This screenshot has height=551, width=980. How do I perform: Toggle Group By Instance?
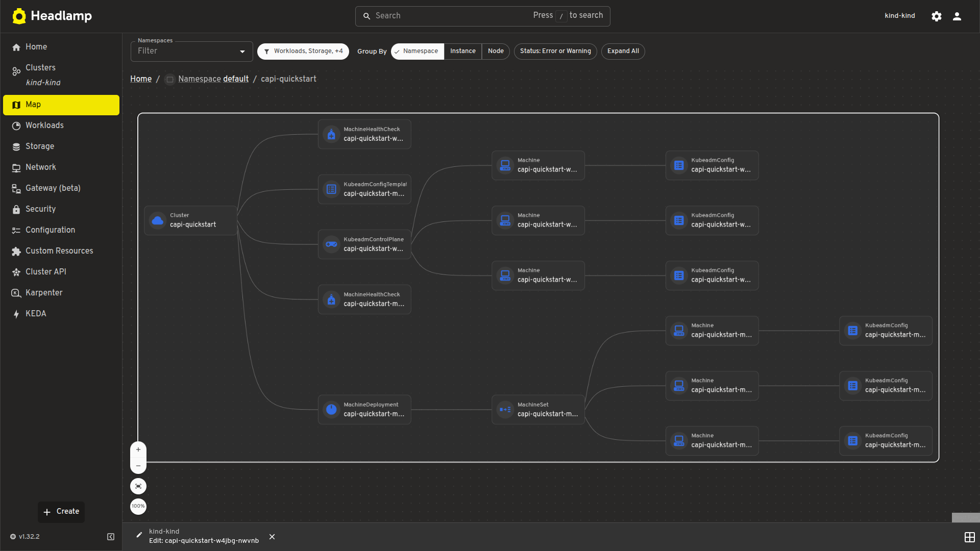(x=462, y=52)
